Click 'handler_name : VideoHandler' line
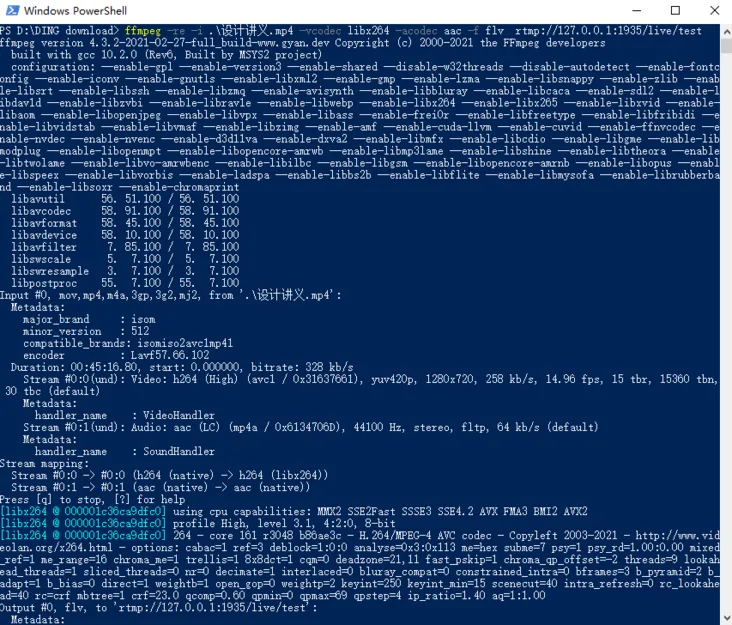732x625 pixels. click(125, 415)
